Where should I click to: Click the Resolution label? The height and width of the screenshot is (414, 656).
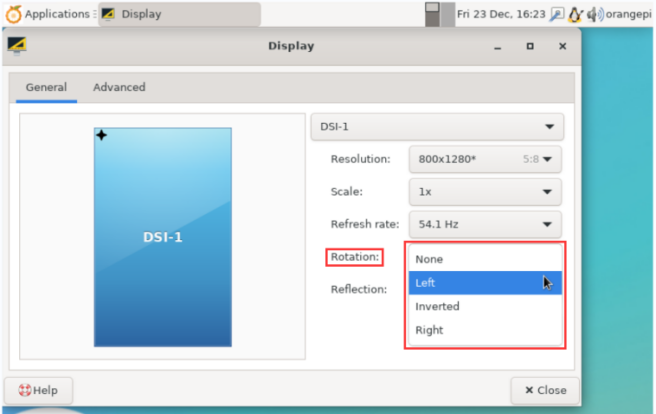click(x=361, y=159)
